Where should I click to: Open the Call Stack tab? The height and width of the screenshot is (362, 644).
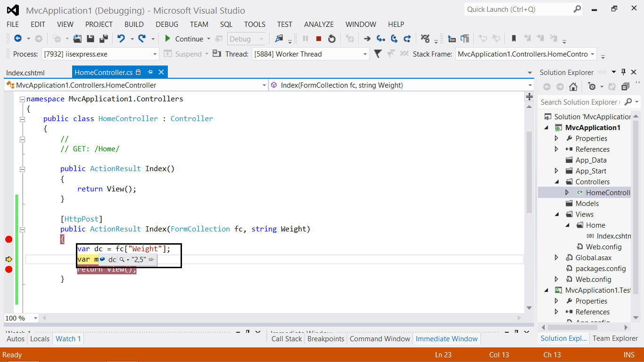[287, 338]
